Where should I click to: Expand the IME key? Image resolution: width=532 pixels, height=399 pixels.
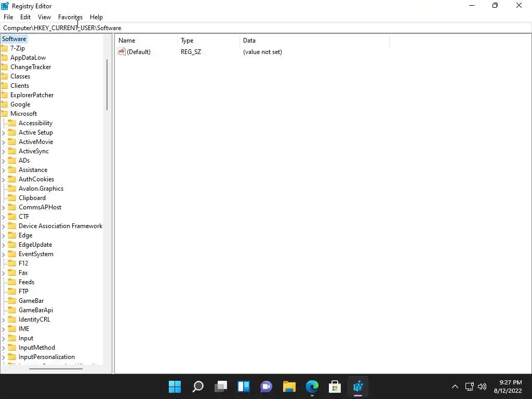click(x=4, y=329)
